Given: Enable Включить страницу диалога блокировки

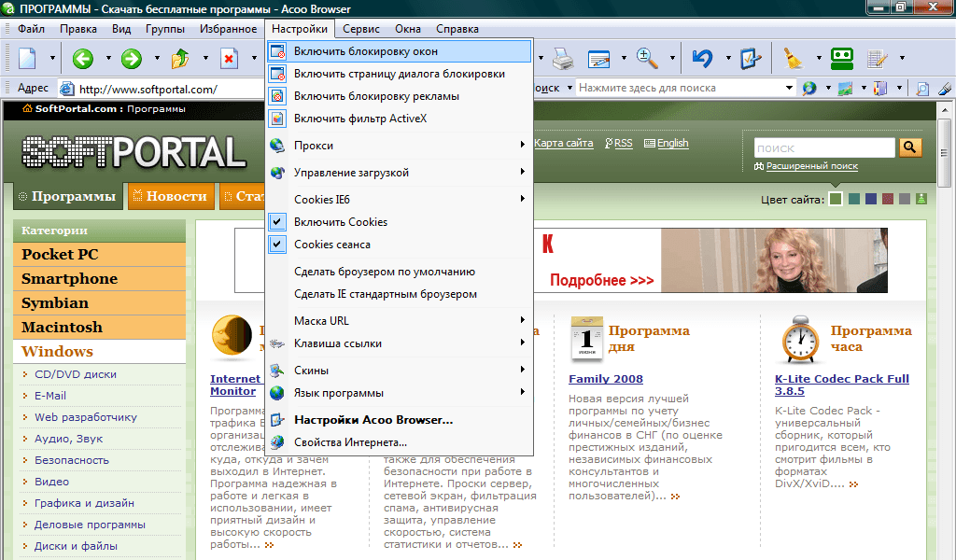Looking at the screenshot, I should pyautogui.click(x=400, y=74).
